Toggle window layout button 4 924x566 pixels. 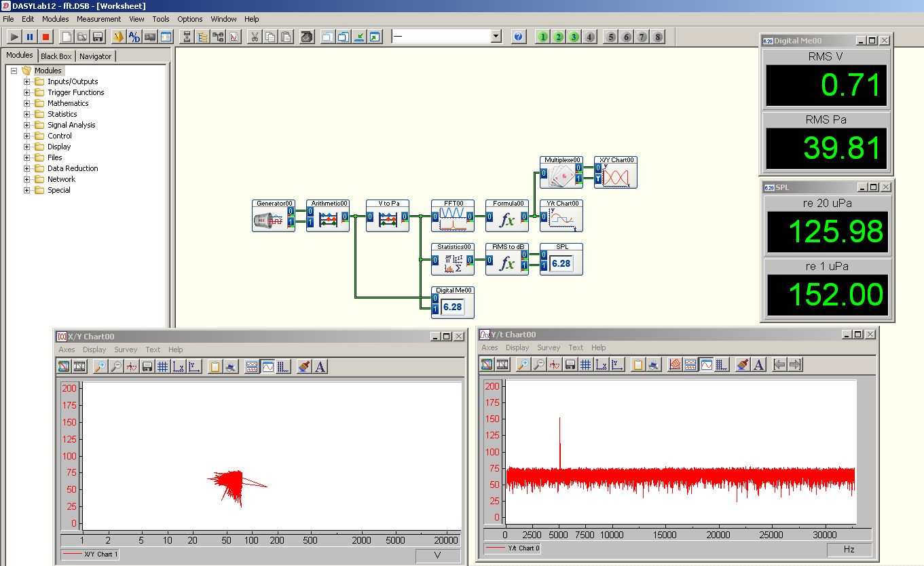tap(589, 37)
